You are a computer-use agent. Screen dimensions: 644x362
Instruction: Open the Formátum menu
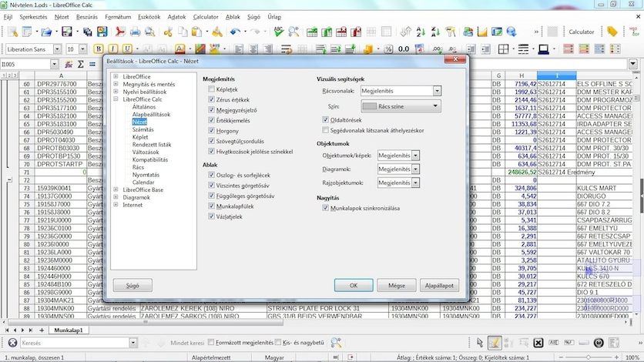coord(118,16)
